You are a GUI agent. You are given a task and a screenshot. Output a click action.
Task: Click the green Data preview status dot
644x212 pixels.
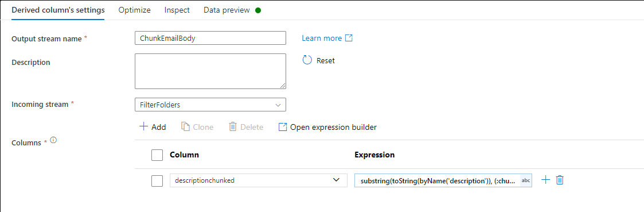click(258, 10)
